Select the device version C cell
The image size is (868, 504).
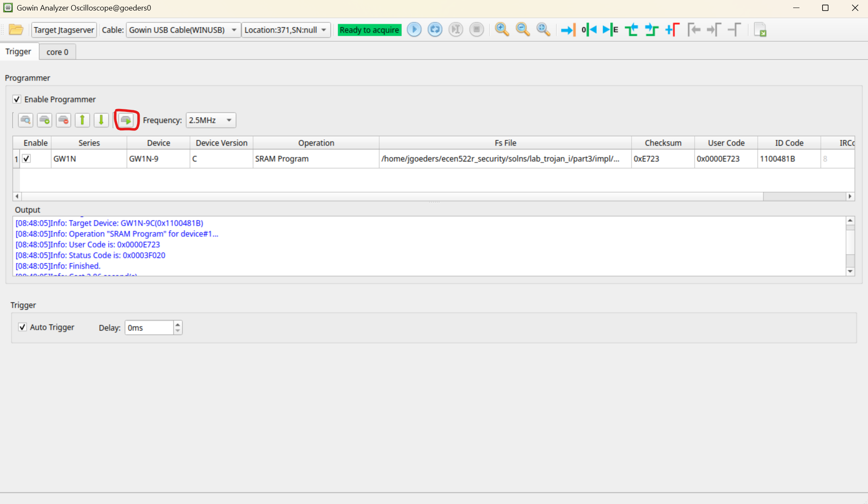click(222, 159)
